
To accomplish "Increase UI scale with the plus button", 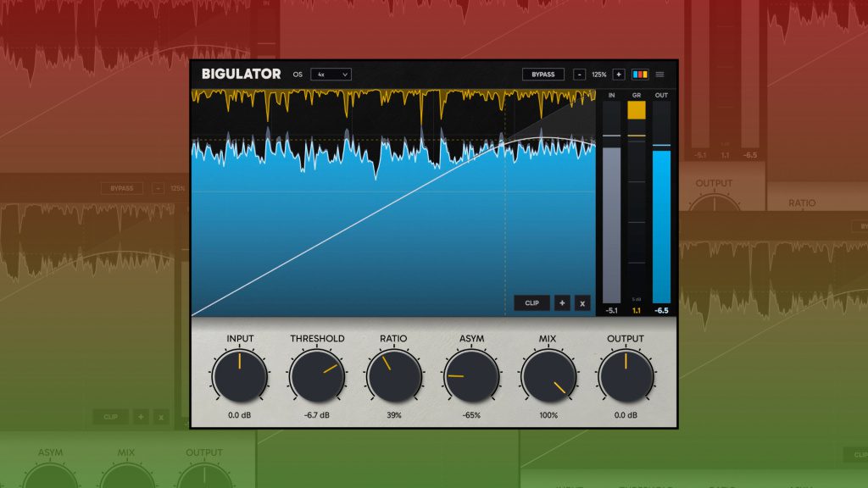I will click(x=618, y=75).
